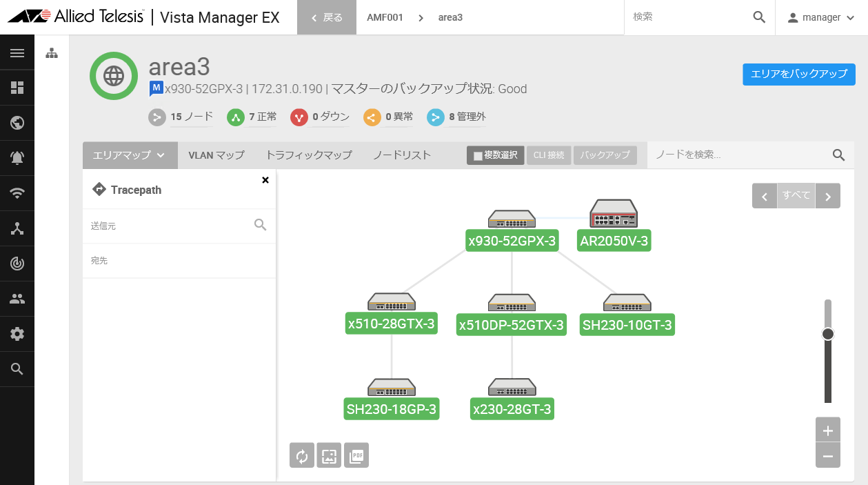This screenshot has width=868, height=485.
Task: Click the previous layer arrow beside すべて
Action: pyautogui.click(x=764, y=196)
